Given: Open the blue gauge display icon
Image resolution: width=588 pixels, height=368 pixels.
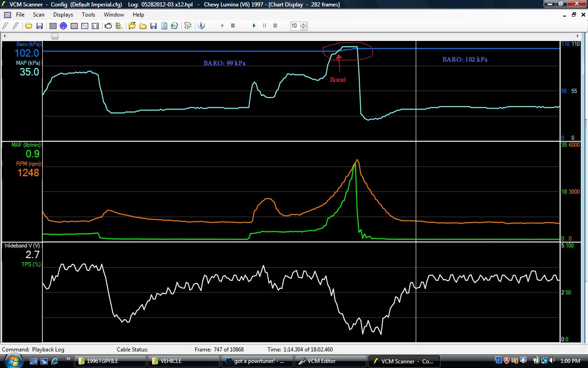Looking at the screenshot, I should coord(63,26).
